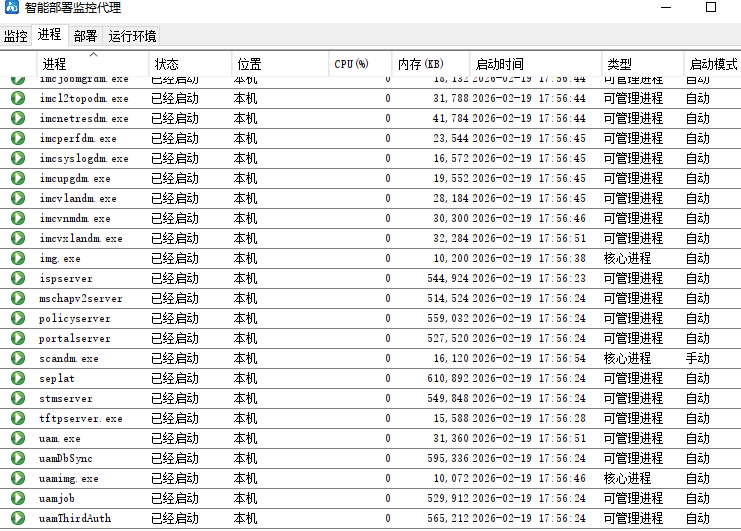Click the 启动模式 column header
The height and width of the screenshot is (531, 741).
click(x=713, y=64)
